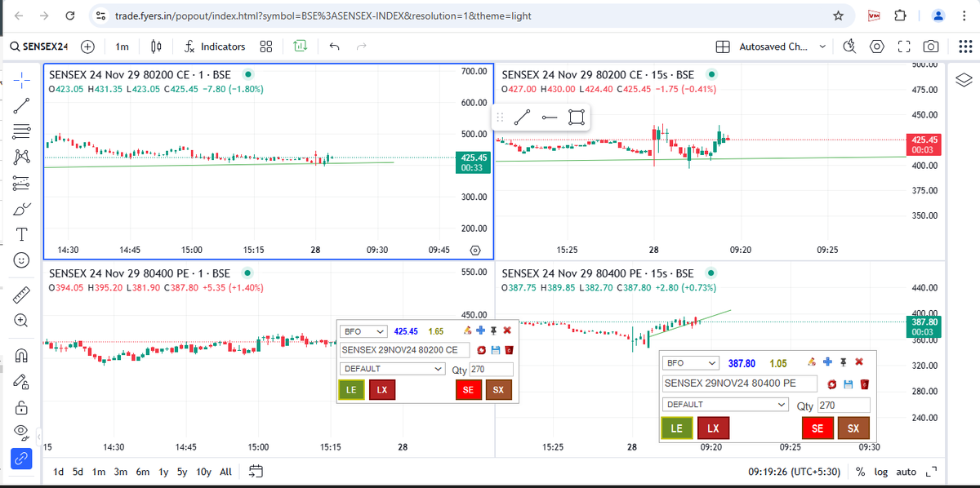
Task: Open the layout setup grid icon
Action: coord(723,47)
